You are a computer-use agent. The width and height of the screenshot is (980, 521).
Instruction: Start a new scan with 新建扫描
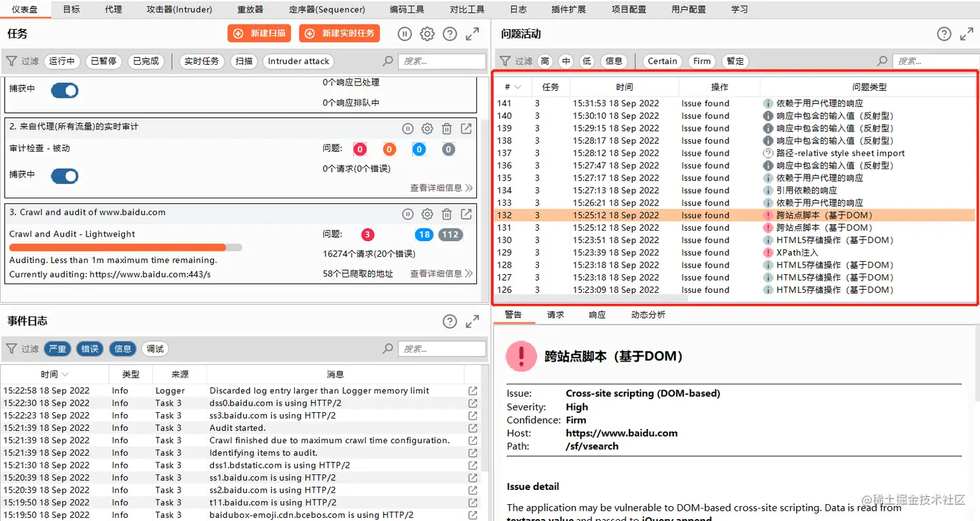point(259,34)
